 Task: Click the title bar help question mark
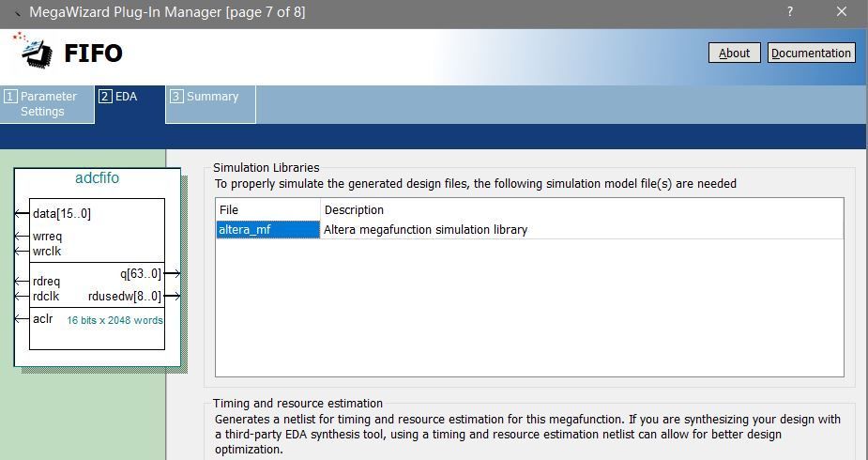[789, 12]
